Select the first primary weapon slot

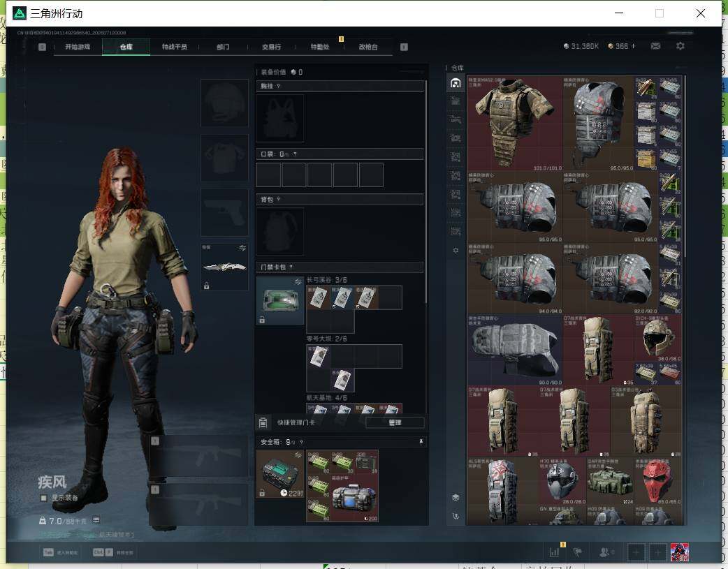pyautogui.click(x=198, y=455)
